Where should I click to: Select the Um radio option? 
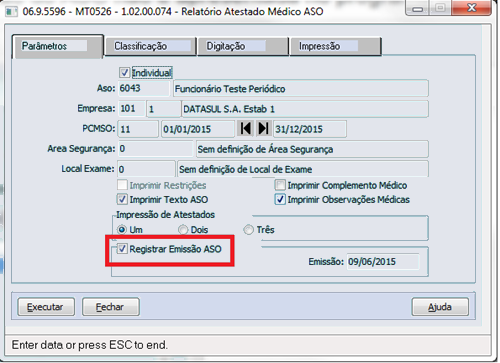click(122, 230)
